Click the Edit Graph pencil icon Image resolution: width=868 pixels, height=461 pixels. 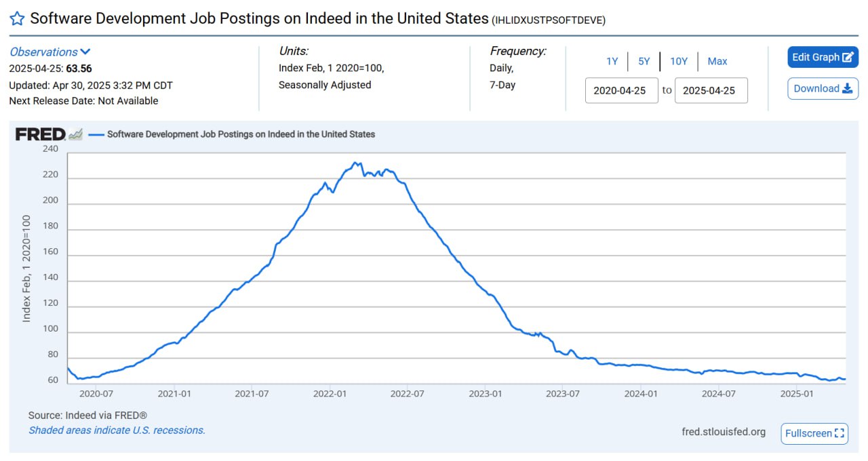848,58
